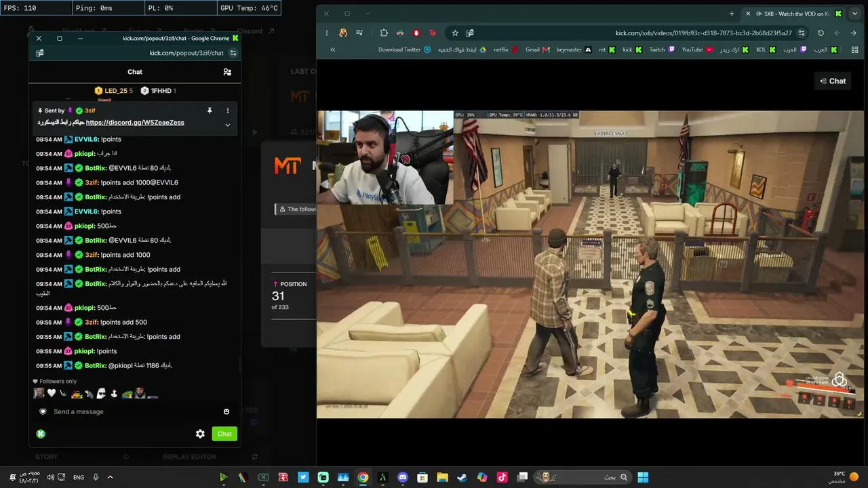Viewport: 868px width, 488px height.
Task: Reload the Kick VOD page
Action: pos(821,33)
